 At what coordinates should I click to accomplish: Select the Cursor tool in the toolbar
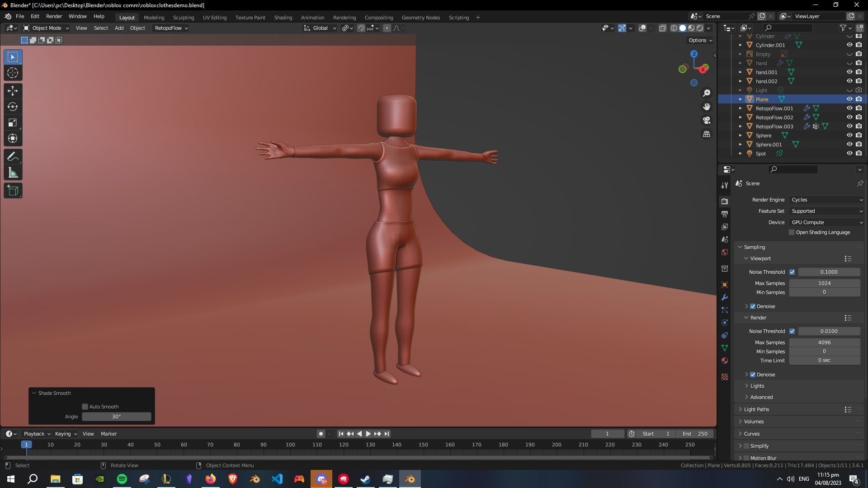pyautogui.click(x=13, y=73)
